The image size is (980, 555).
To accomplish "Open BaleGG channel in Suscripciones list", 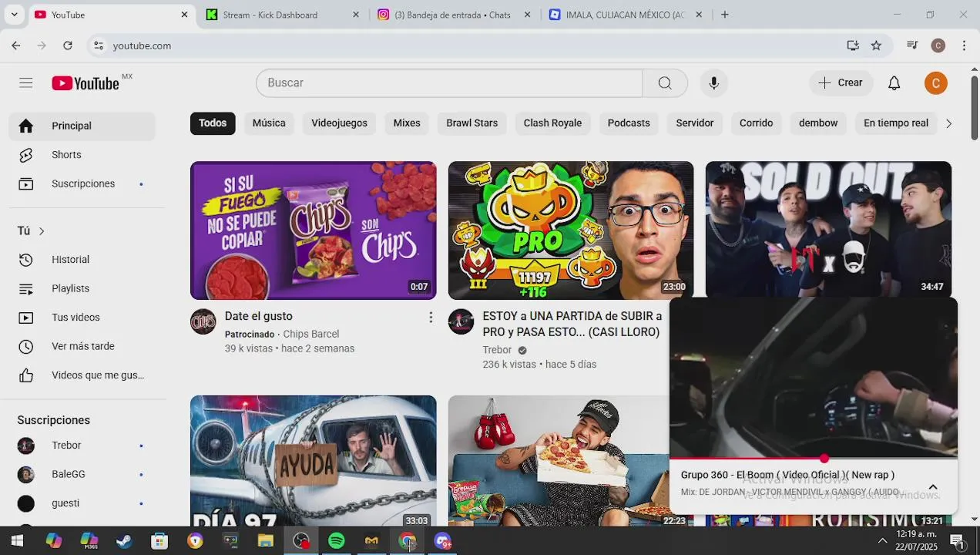I will click(82, 474).
